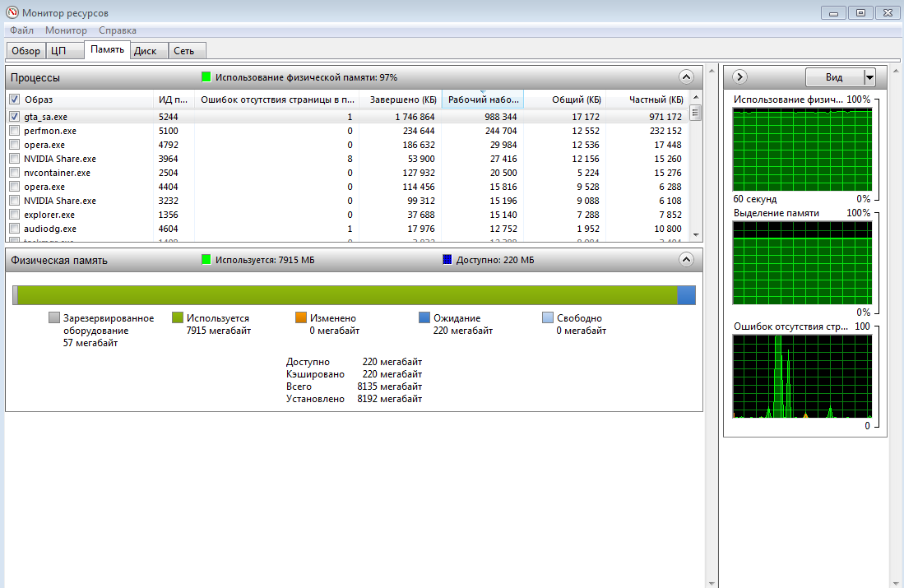Image resolution: width=904 pixels, height=588 pixels.
Task: Click private value 232 152 for perfmon.exe
Action: click(665, 131)
